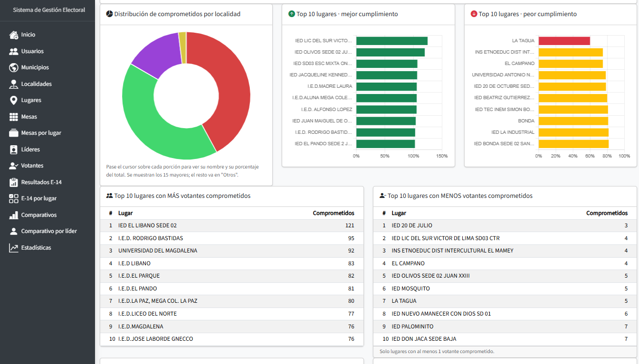Click the Comparativo por líder person icon

tap(13, 231)
